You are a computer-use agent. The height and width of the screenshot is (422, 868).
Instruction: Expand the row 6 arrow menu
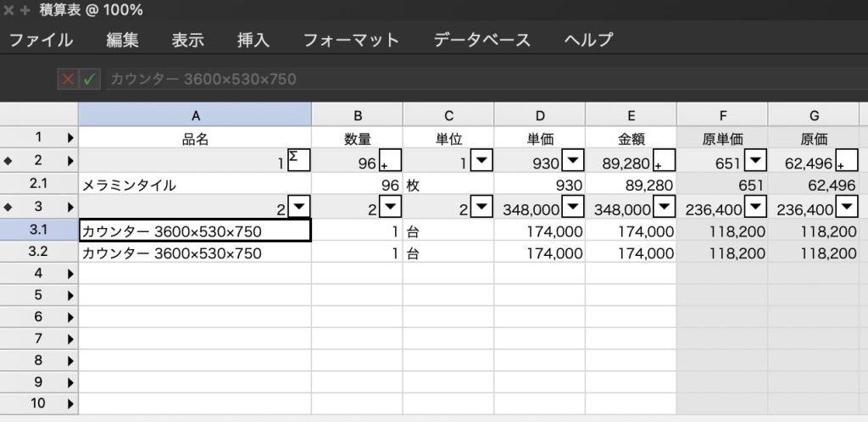pos(71,317)
